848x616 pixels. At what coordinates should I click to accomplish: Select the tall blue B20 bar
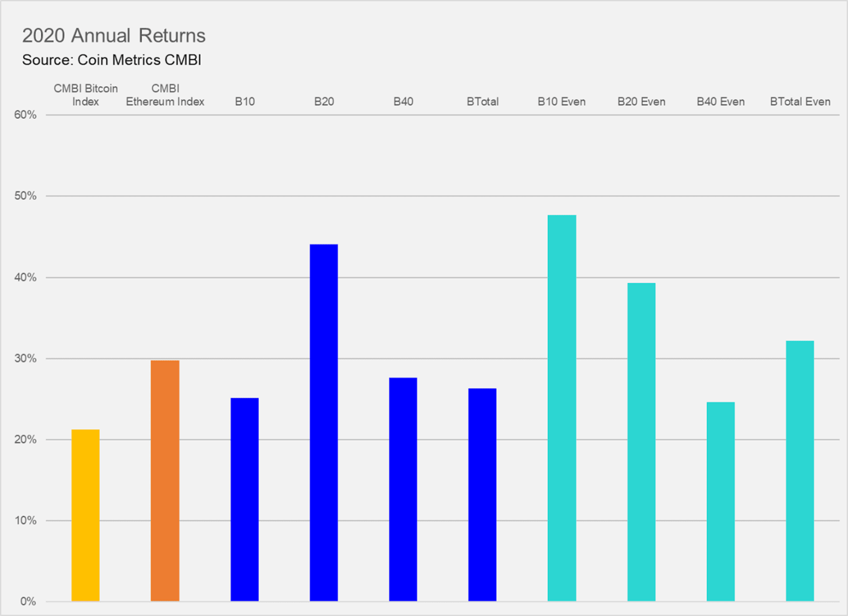click(x=324, y=423)
